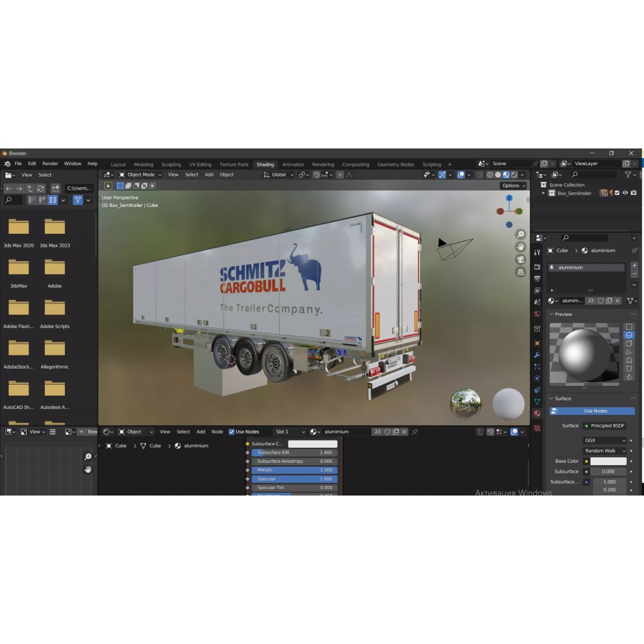644x644 pixels.
Task: Pin the node editor material
Action: pyautogui.click(x=415, y=432)
